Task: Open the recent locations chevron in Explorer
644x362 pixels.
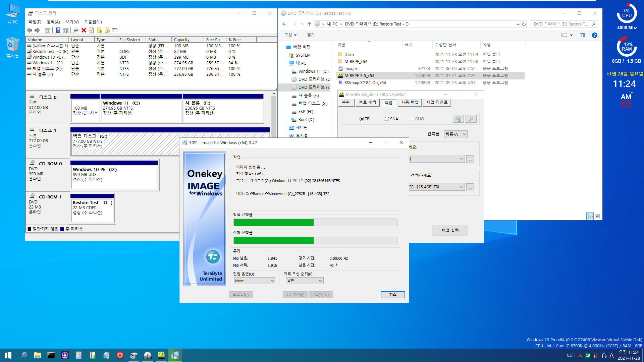Action: (302, 24)
